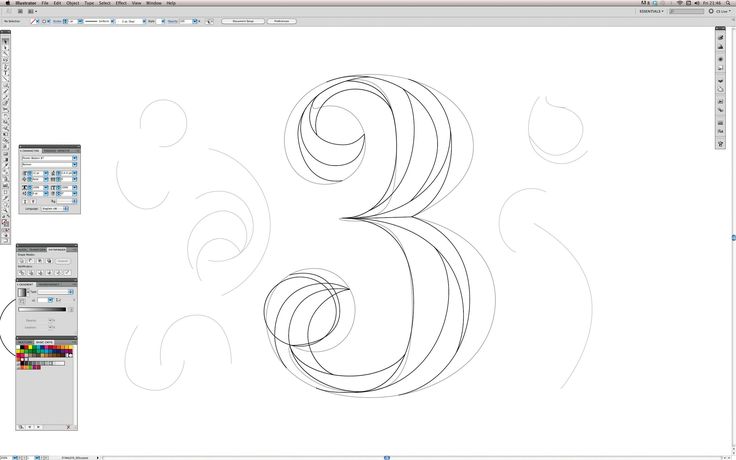Open the Effect menu
736x460 pixels.
(121, 3)
